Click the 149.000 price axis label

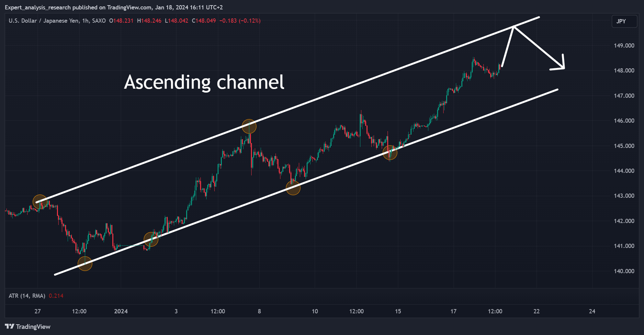pyautogui.click(x=624, y=46)
